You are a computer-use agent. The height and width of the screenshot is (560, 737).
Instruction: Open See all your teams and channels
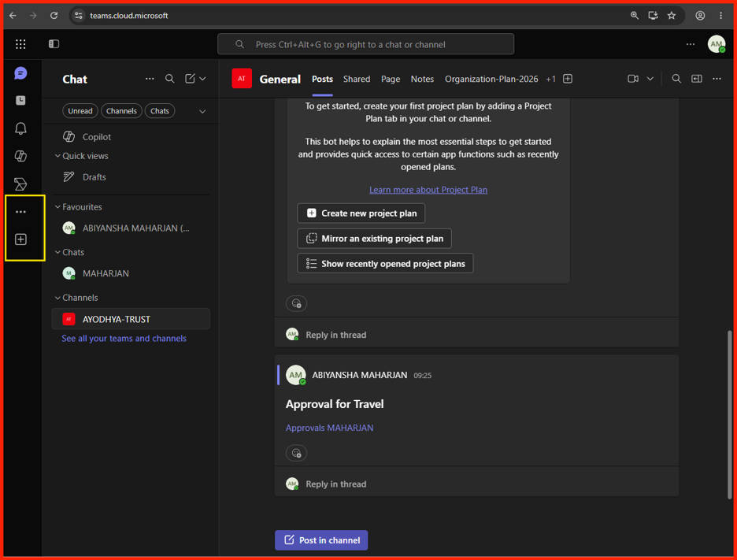click(124, 339)
